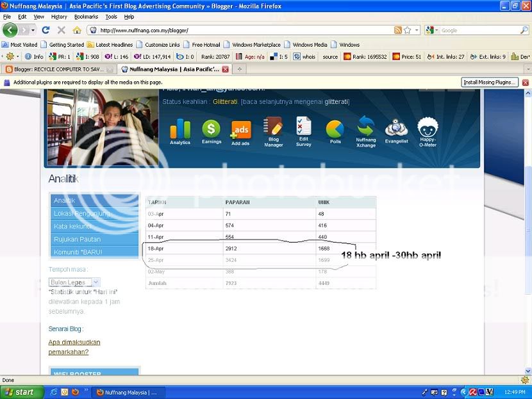Reload the page with the Refresh icon
This screenshot has width=532, height=399.
pos(46,30)
